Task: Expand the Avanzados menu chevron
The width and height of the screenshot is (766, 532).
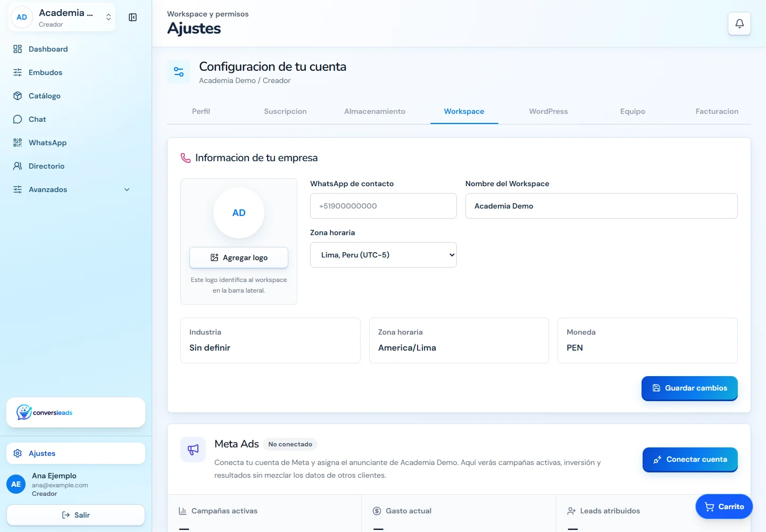Action: coord(127,189)
